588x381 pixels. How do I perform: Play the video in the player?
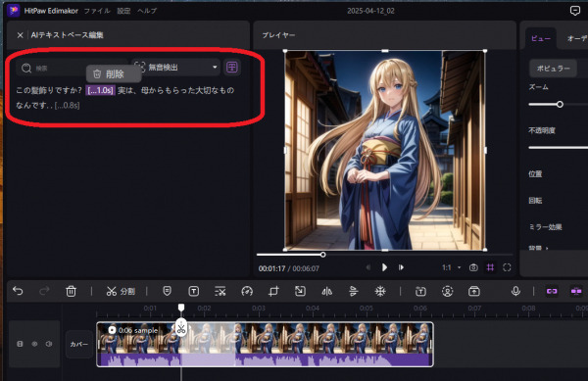384,267
